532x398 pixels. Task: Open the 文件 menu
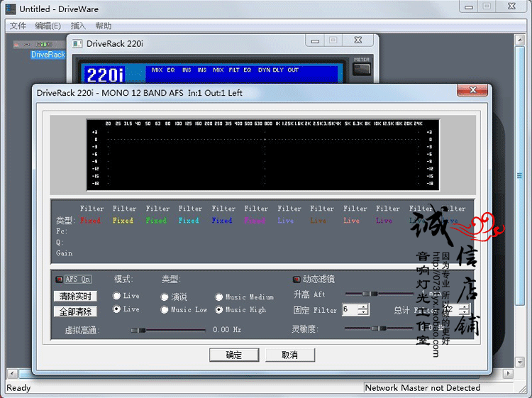18,26
